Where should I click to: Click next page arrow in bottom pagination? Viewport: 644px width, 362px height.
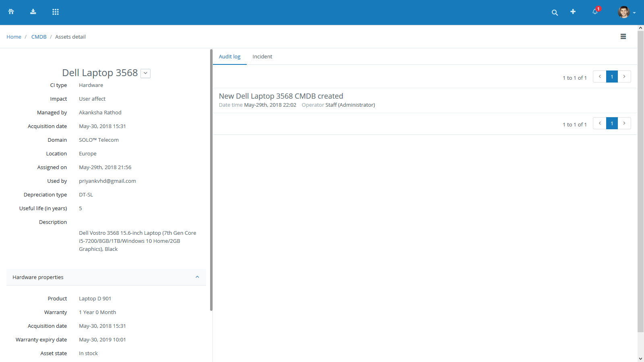[x=624, y=123]
